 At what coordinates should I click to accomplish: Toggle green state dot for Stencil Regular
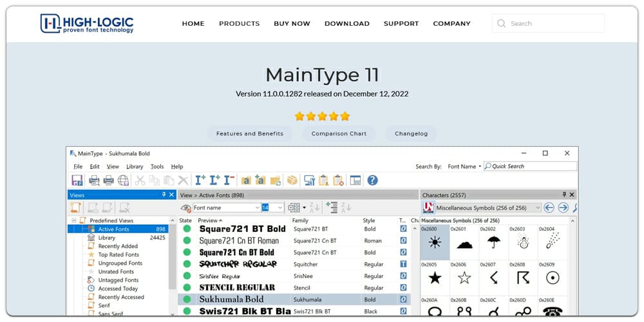coord(187,287)
